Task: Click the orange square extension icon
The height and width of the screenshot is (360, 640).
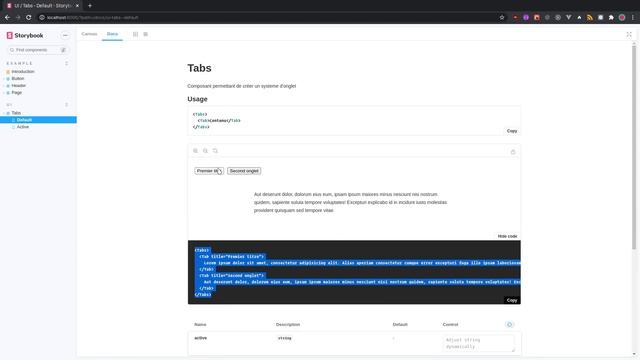Action: pyautogui.click(x=537, y=18)
